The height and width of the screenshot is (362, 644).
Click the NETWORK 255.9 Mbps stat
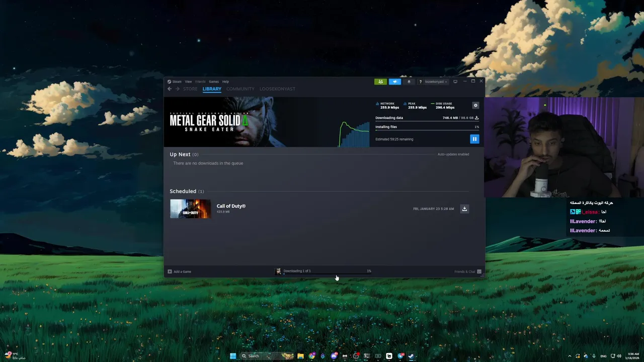coord(387,106)
